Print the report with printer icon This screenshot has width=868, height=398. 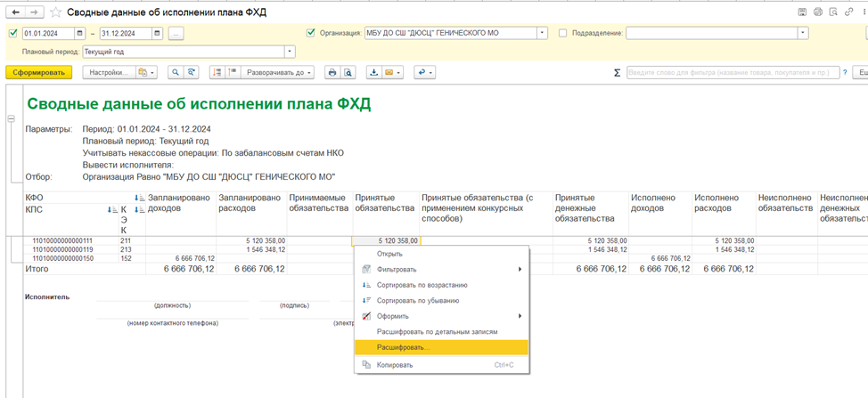(332, 72)
